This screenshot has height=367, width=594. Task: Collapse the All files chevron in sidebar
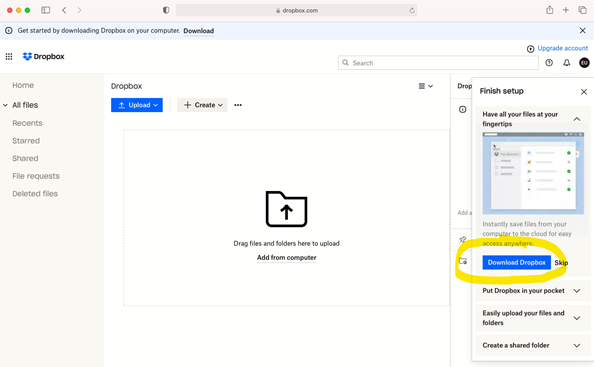pos(5,105)
